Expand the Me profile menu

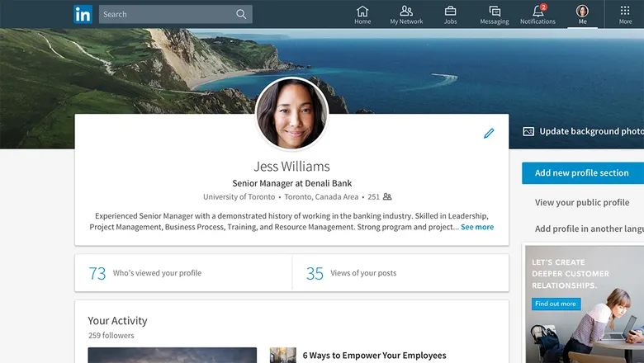click(582, 14)
